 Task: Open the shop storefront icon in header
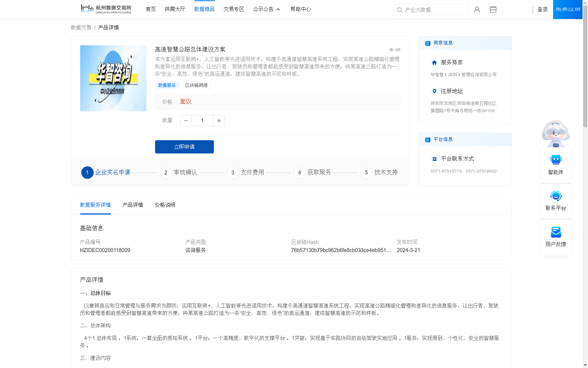[493, 10]
